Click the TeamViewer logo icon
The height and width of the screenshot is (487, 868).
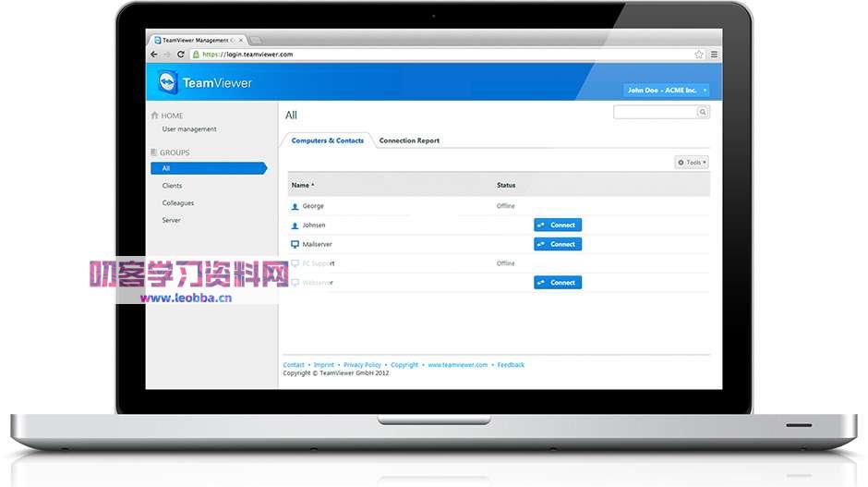[x=166, y=82]
